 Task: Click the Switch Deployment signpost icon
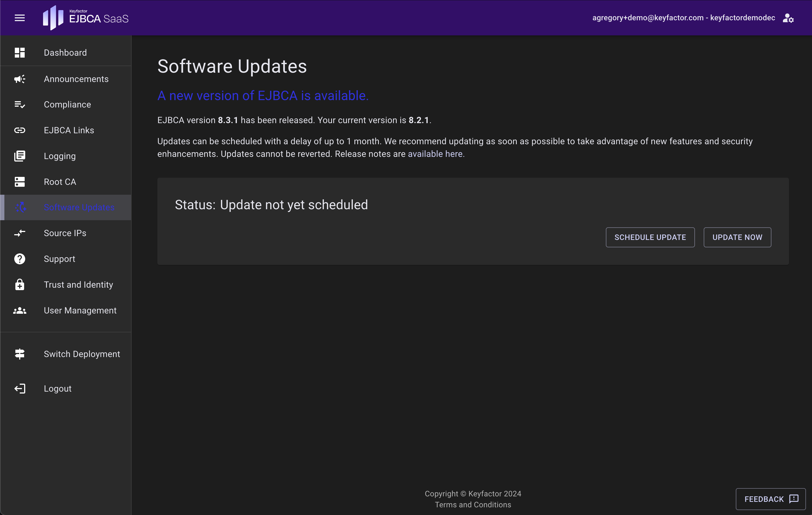19,354
